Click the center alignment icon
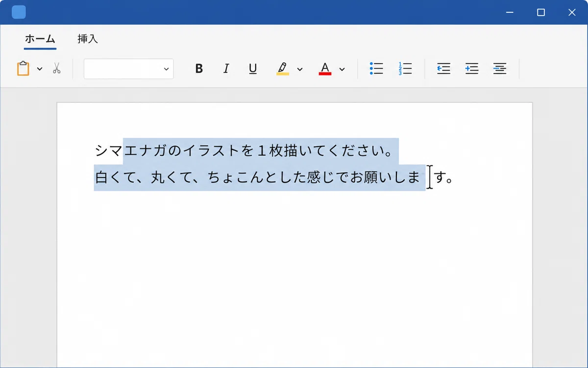588x368 pixels. click(x=500, y=69)
